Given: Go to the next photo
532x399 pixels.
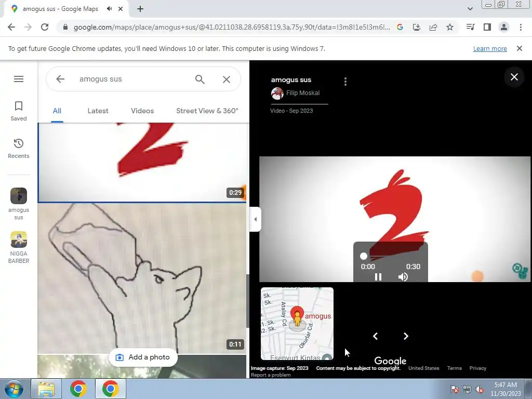Looking at the screenshot, I should point(406,336).
